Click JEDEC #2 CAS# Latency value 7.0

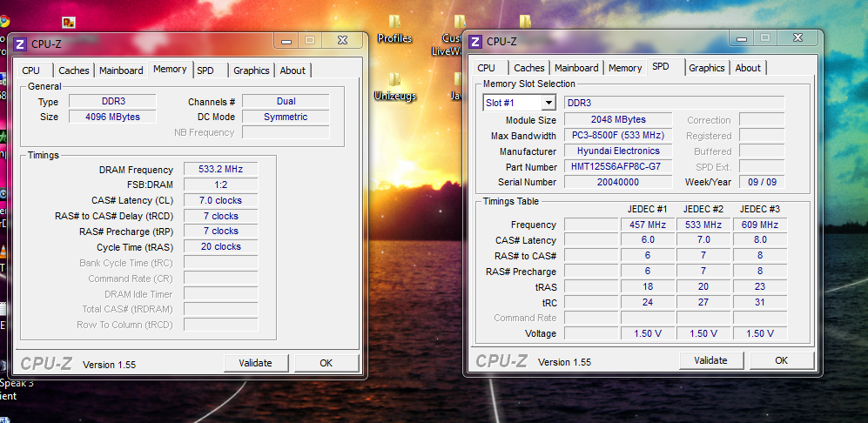(703, 240)
